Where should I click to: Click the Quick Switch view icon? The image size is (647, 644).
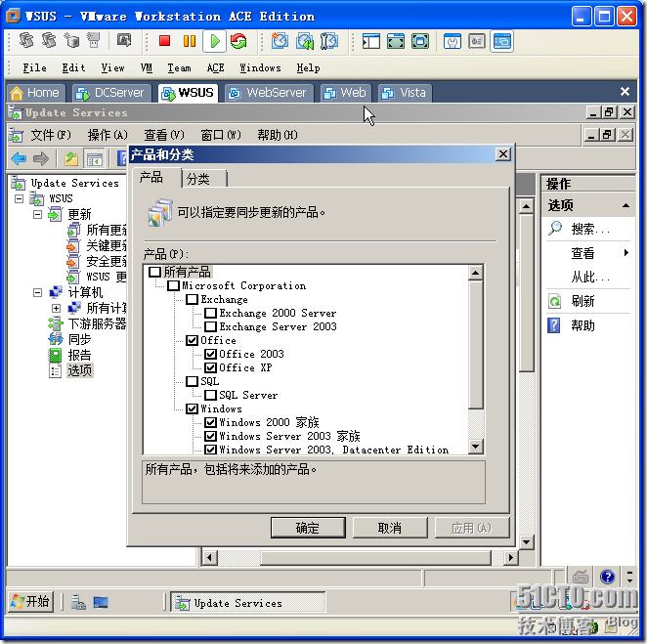click(395, 41)
